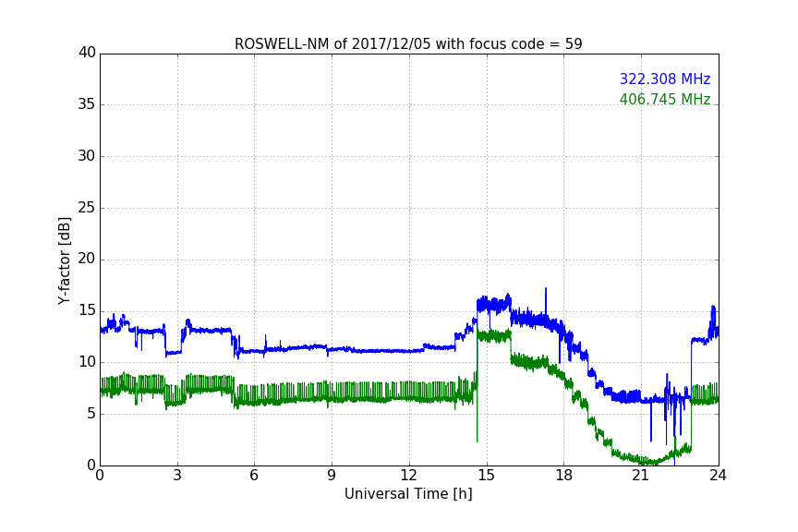
Task: Click the y-axis tick value 25
Action: pyautogui.click(x=87, y=208)
